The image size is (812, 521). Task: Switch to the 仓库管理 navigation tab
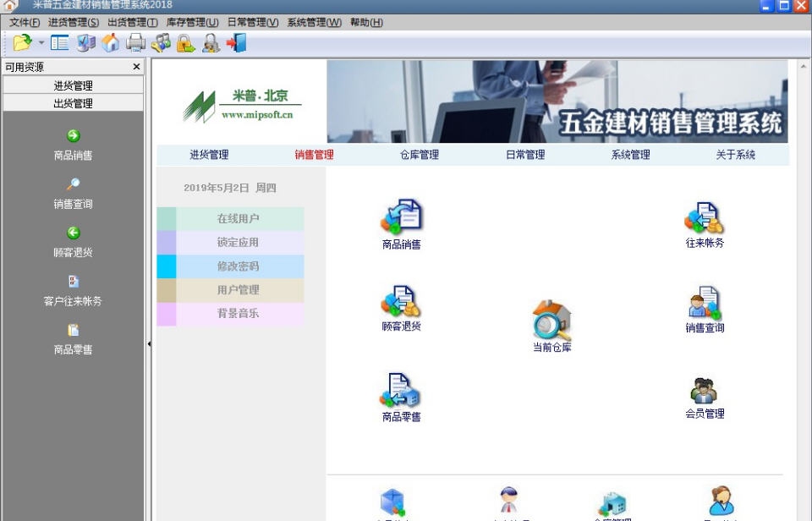coord(420,155)
